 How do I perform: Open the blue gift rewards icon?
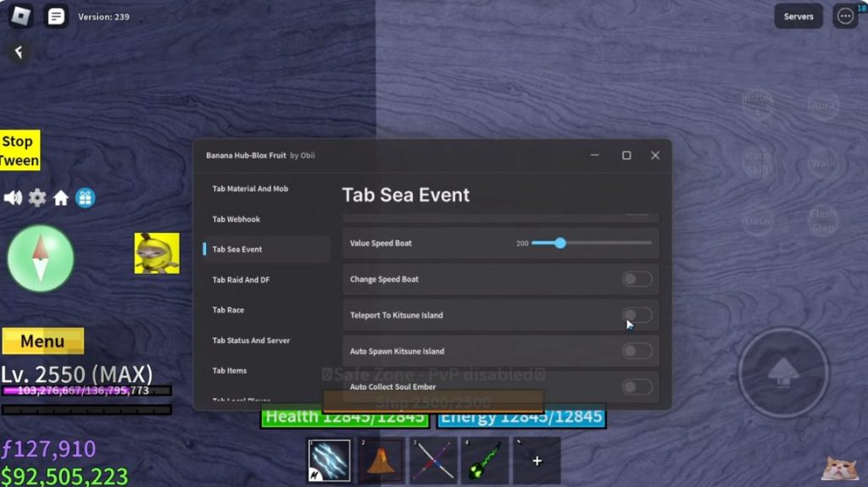[86, 197]
